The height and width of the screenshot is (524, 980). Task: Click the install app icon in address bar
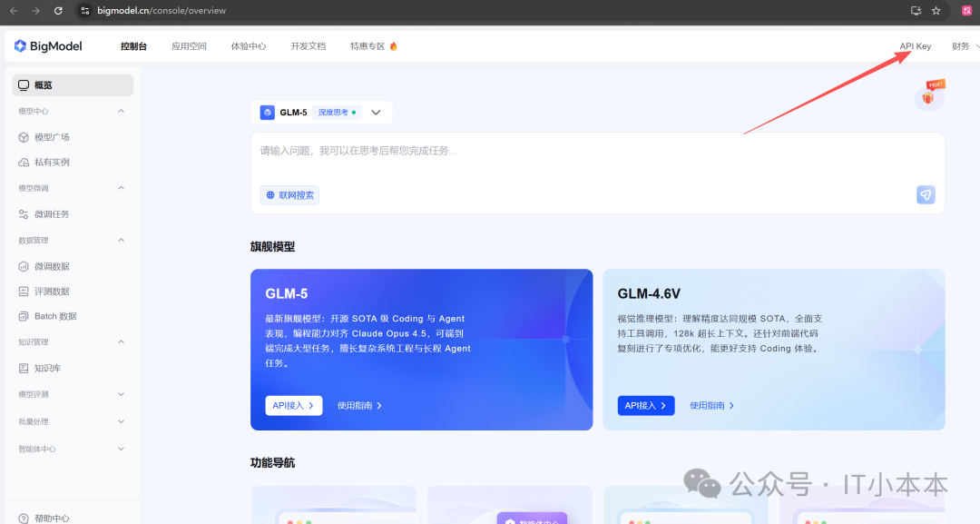[916, 11]
